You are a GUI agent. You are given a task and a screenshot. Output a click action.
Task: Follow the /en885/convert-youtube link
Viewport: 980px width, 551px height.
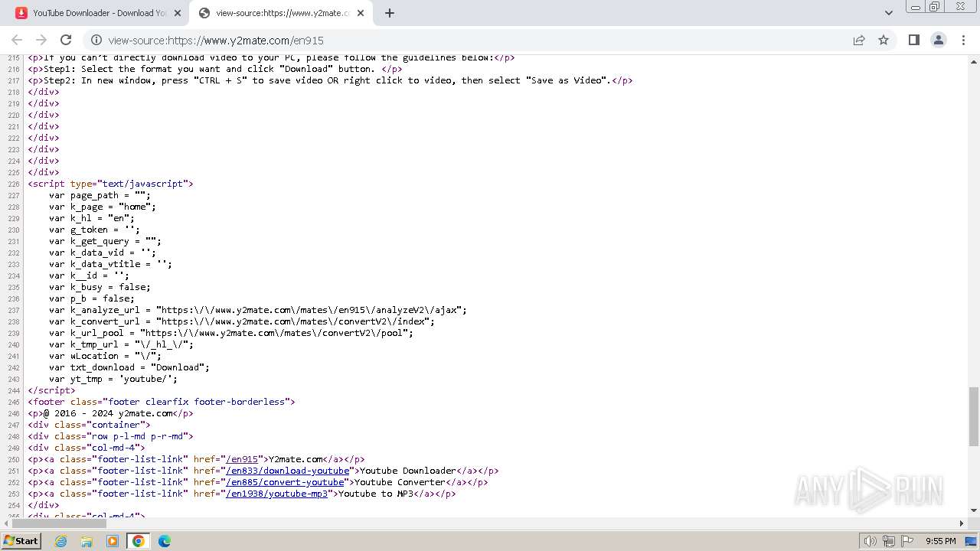tap(284, 482)
